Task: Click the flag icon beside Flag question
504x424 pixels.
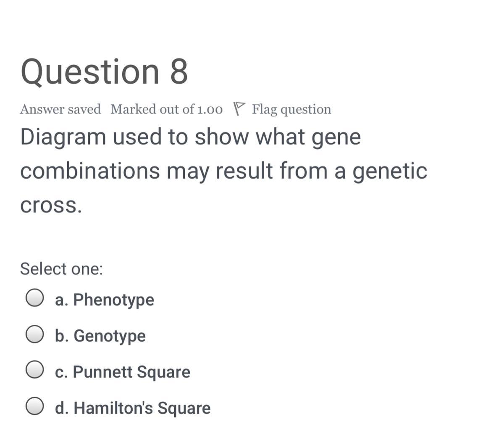Action: pos(239,109)
